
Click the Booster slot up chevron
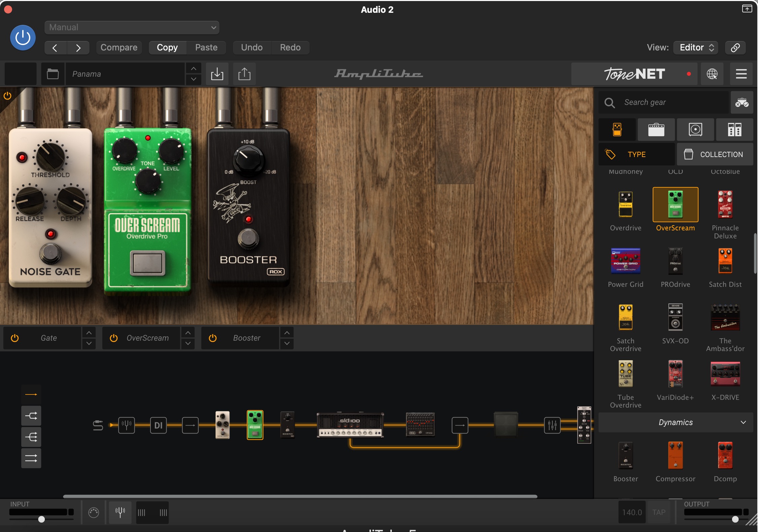click(287, 333)
